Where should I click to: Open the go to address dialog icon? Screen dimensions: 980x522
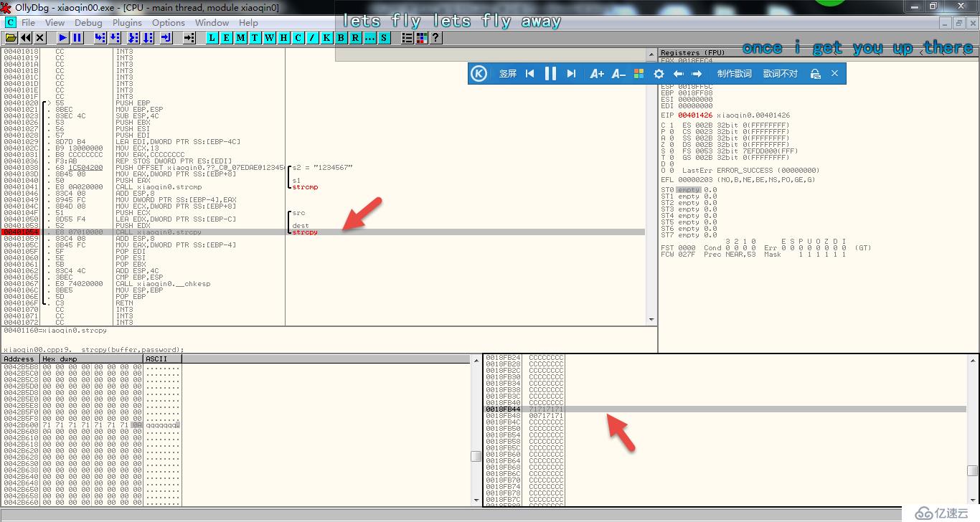pyautogui.click(x=189, y=37)
